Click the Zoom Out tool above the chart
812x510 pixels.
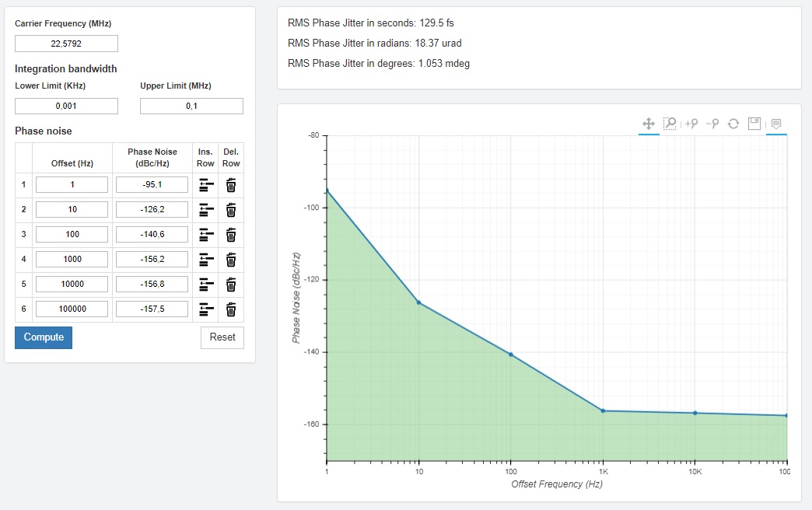(712, 124)
